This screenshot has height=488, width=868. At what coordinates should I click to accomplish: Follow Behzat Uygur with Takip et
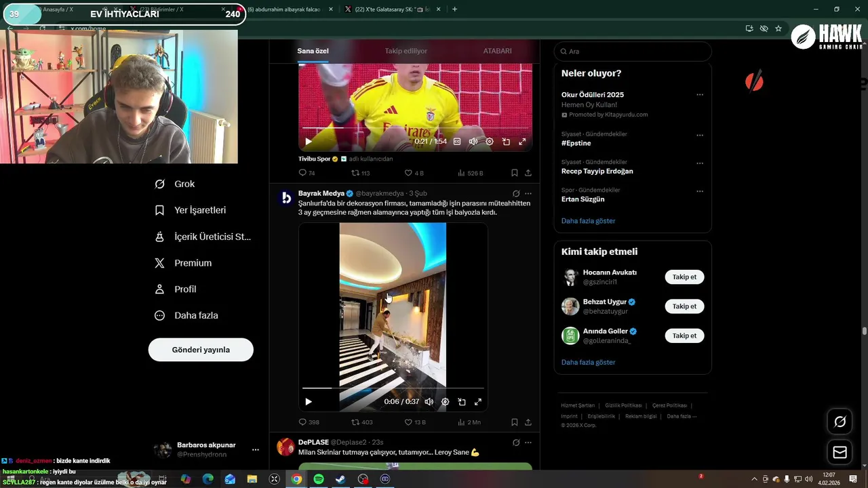684,306
